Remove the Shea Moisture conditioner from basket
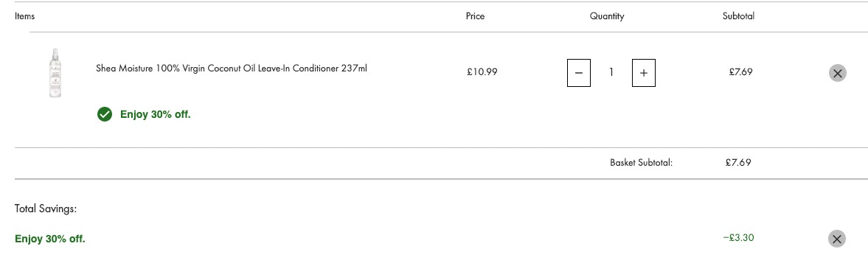 tap(837, 73)
